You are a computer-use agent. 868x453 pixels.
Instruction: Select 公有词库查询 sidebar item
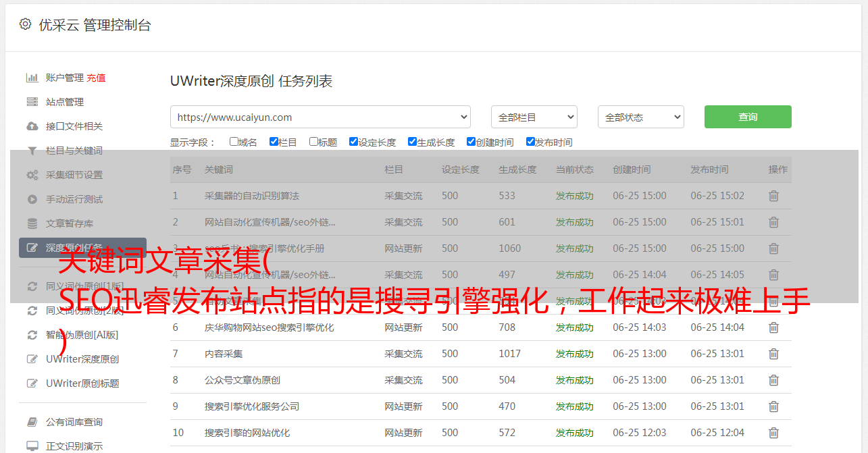pyautogui.click(x=74, y=422)
